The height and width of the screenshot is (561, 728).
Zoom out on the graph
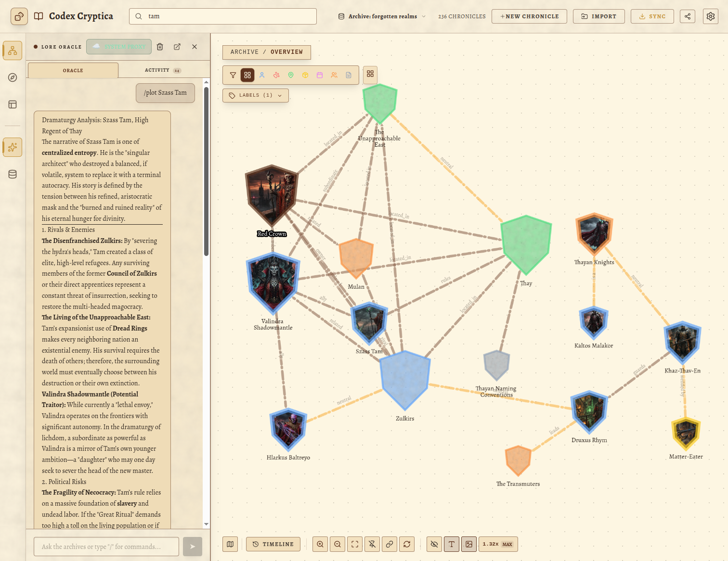338,544
